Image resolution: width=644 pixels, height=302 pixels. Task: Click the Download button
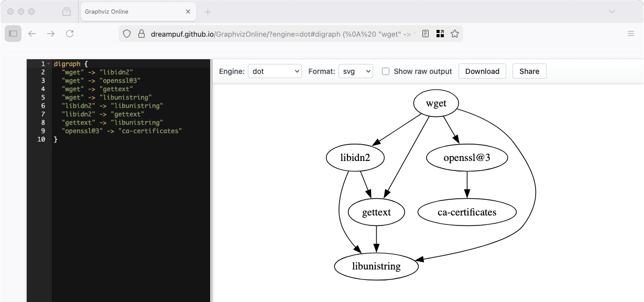(482, 71)
